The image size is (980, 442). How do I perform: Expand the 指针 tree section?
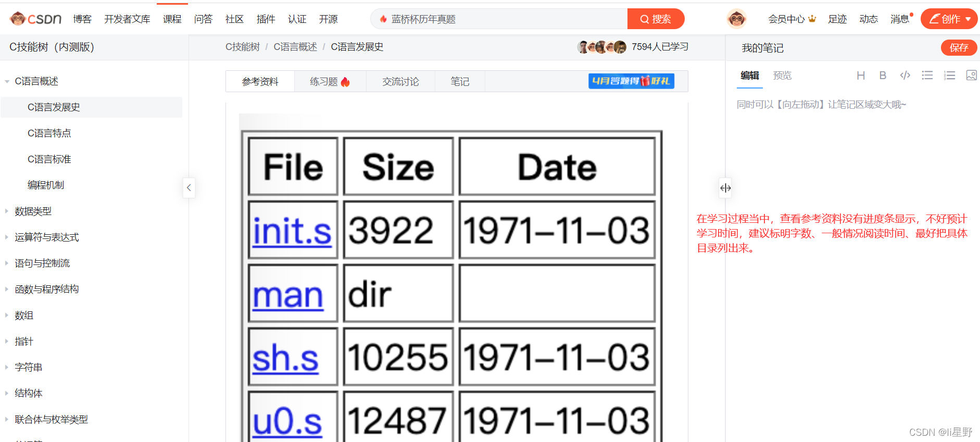pyautogui.click(x=7, y=342)
